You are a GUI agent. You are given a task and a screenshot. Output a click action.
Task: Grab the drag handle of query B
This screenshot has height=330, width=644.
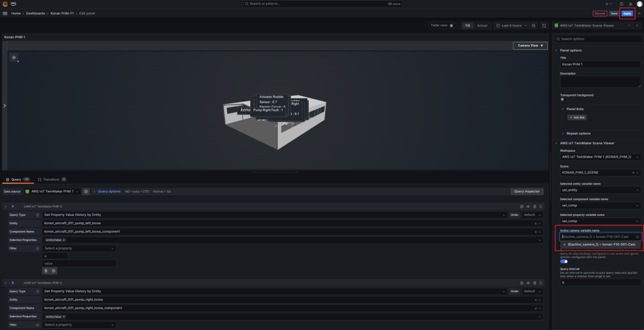pos(540,283)
